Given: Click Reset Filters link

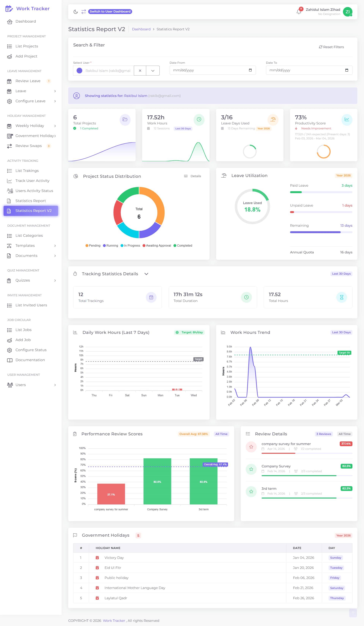Looking at the screenshot, I should click(x=331, y=47).
